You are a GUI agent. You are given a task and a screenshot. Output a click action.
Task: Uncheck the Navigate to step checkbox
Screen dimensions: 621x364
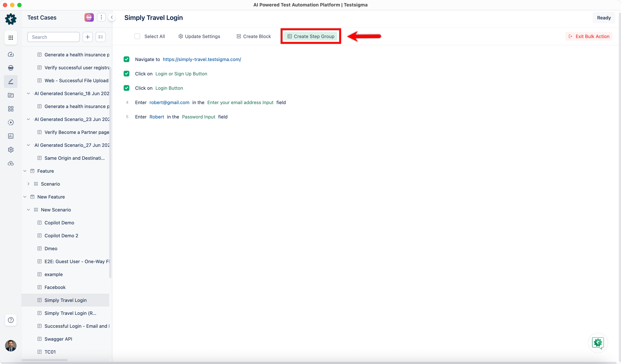pyautogui.click(x=126, y=59)
